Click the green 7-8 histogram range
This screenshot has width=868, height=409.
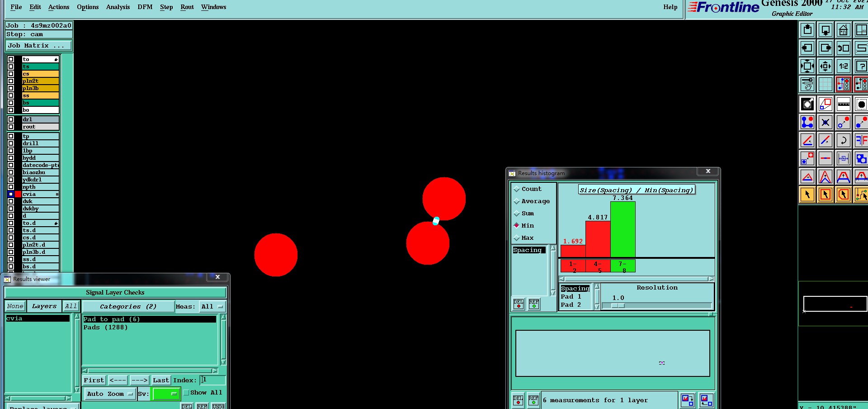623,266
